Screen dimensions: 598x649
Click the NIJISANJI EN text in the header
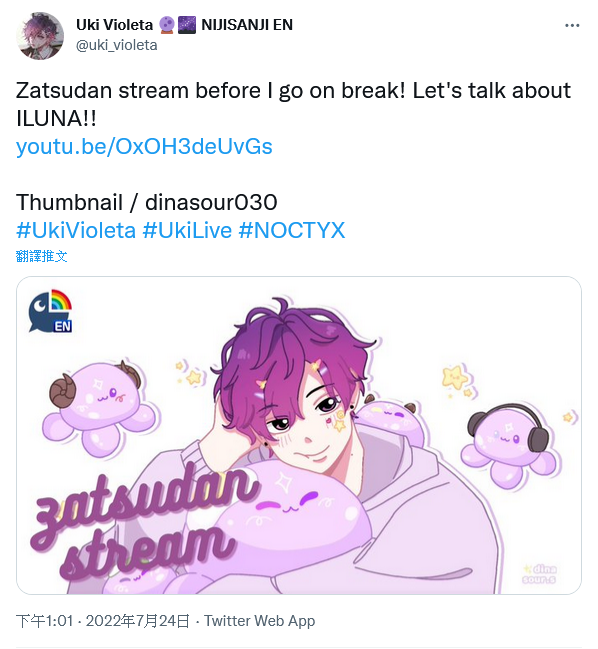coord(247,25)
